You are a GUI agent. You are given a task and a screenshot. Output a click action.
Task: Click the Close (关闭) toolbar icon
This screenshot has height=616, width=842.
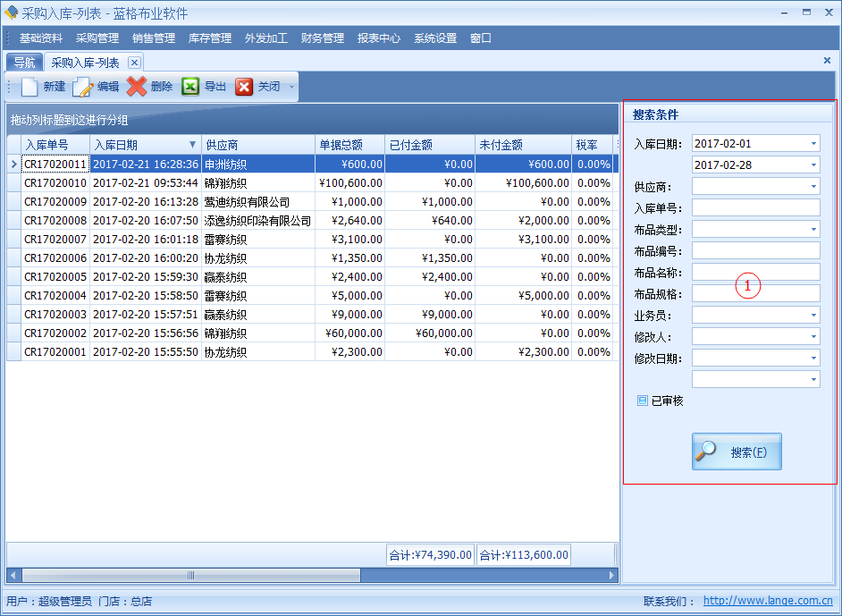pos(244,87)
